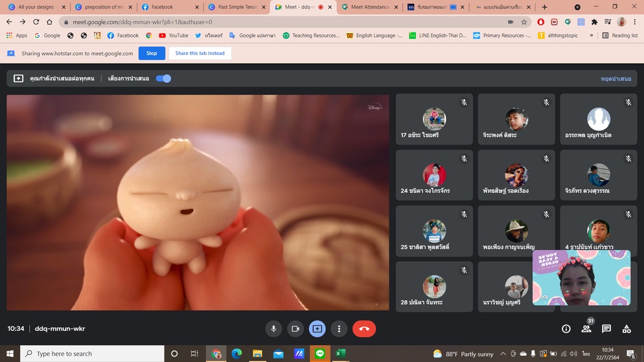Image resolution: width=644 pixels, height=362 pixels.
Task: Show hidden system tray icons
Action: pos(503,354)
